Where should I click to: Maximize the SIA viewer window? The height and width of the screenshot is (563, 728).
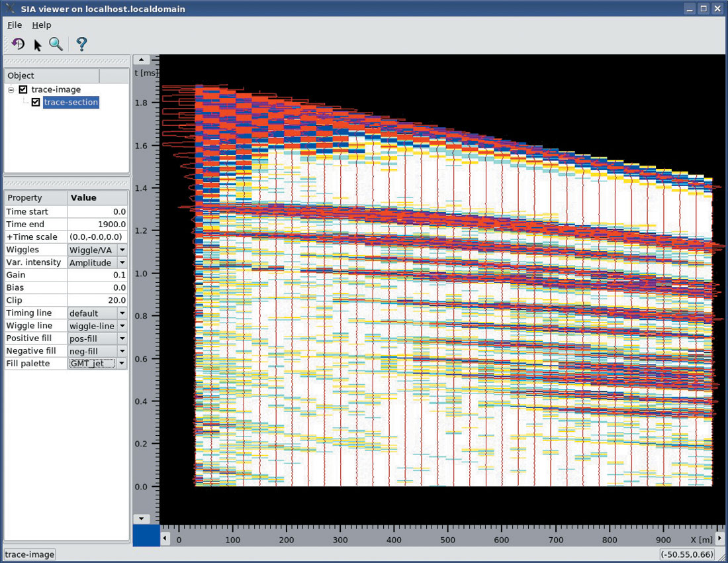pos(704,9)
